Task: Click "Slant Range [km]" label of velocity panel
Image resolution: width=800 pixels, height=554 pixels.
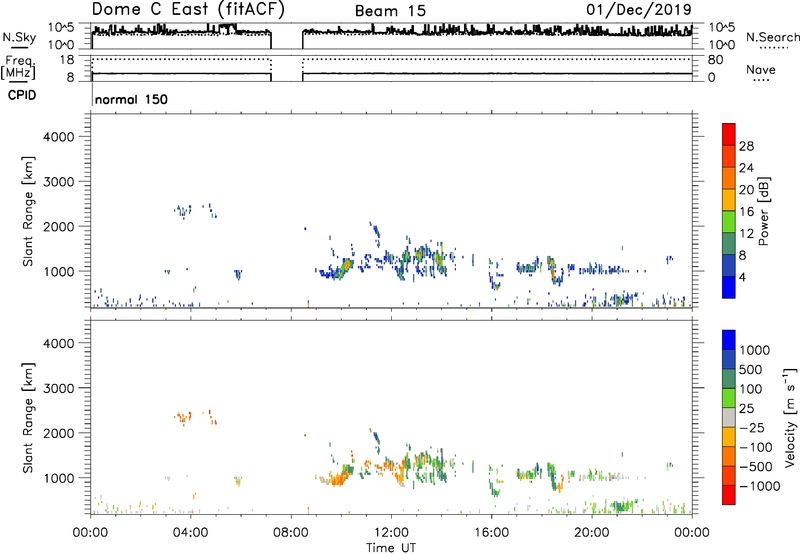Action: pos(28,418)
